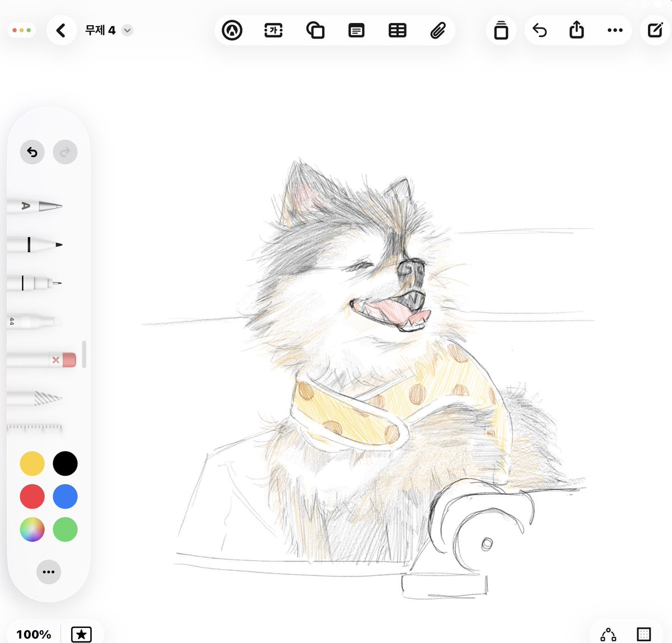Insert a text box from the toolbar
The width and height of the screenshot is (672, 643).
pos(273,30)
